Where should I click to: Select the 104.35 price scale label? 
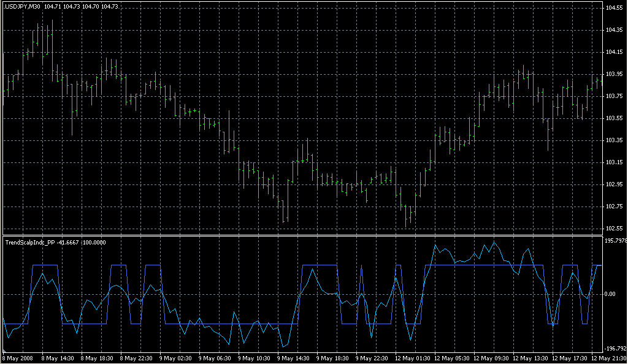614,30
